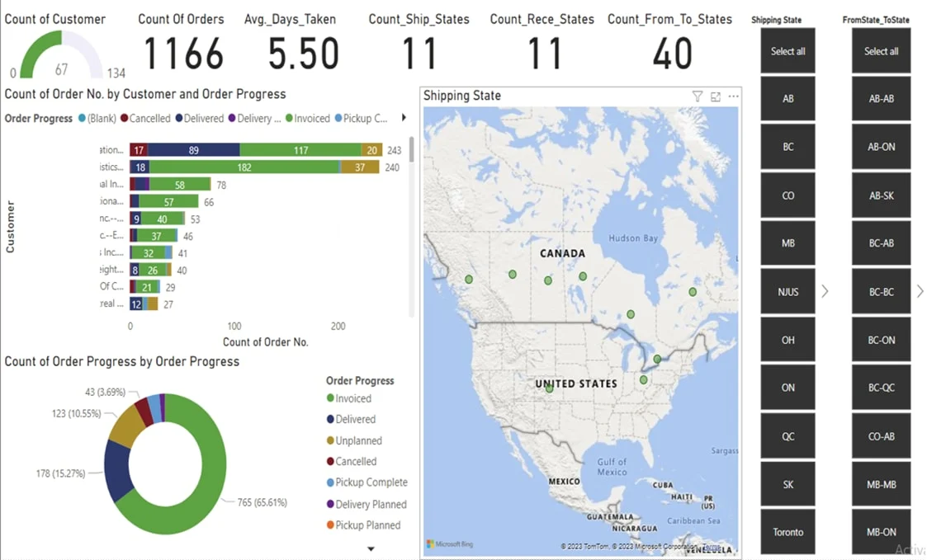Toggle AB in the Shipping State slicer
The width and height of the screenshot is (927, 560).
pyautogui.click(x=787, y=98)
